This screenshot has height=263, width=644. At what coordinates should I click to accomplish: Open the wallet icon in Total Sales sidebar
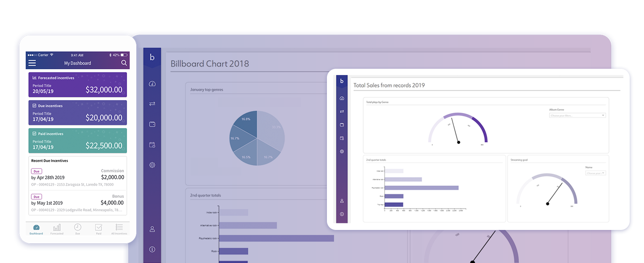[x=342, y=125]
